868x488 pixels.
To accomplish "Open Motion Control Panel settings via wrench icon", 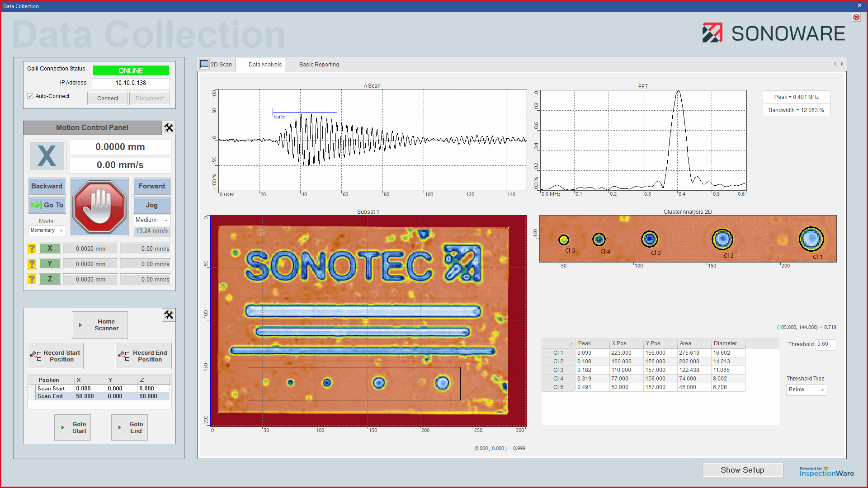I will 168,128.
